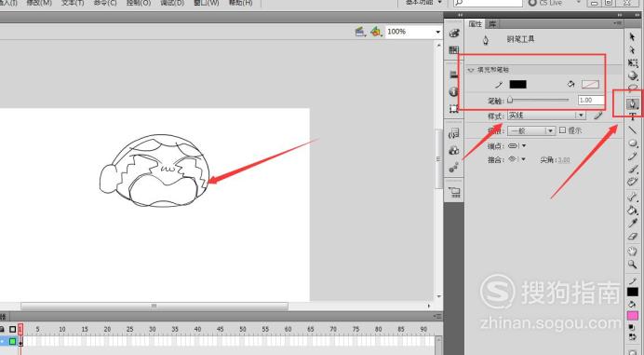This screenshot has width=644, height=355.
Task: Open the Transform panel icon in dock
Action: (454, 109)
